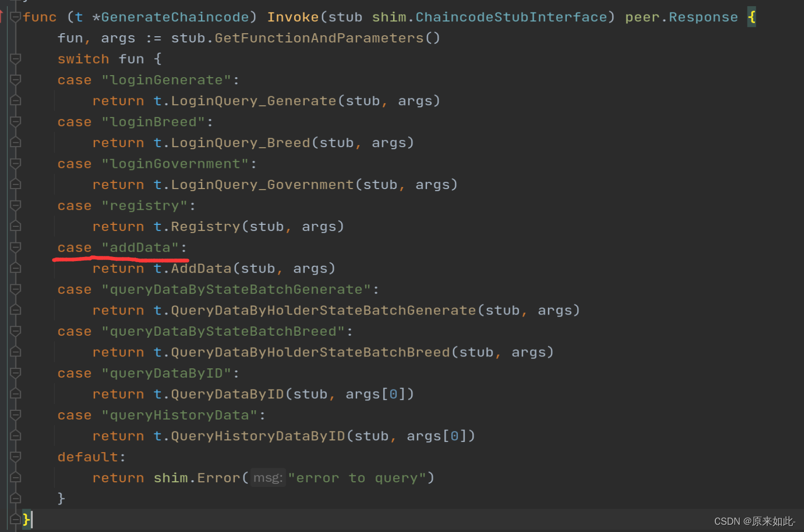
Task: Click the "registry" string literal
Action: click(145, 206)
